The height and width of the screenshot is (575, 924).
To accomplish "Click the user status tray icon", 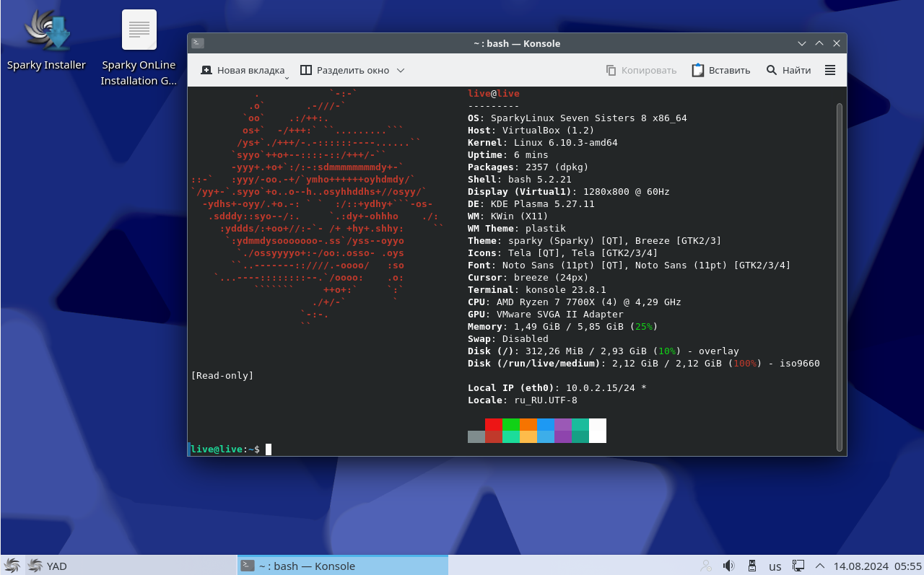I will [706, 566].
